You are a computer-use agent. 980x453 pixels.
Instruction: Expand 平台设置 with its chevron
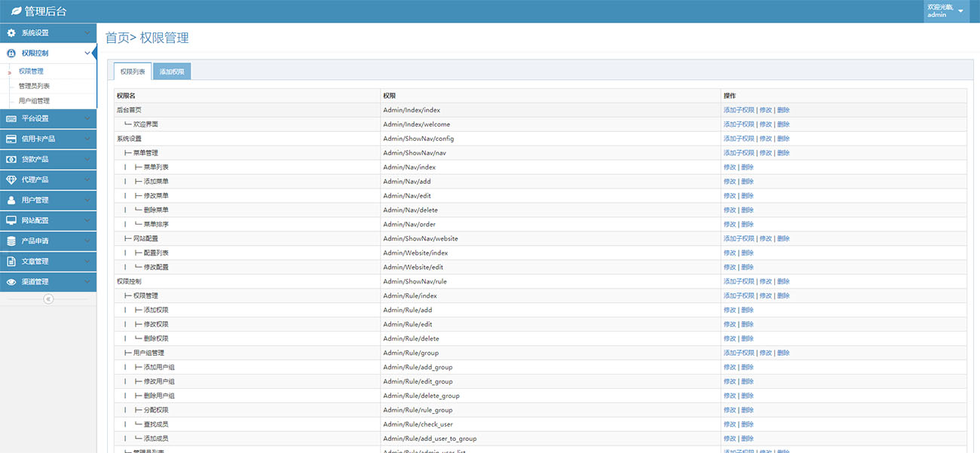coord(87,118)
